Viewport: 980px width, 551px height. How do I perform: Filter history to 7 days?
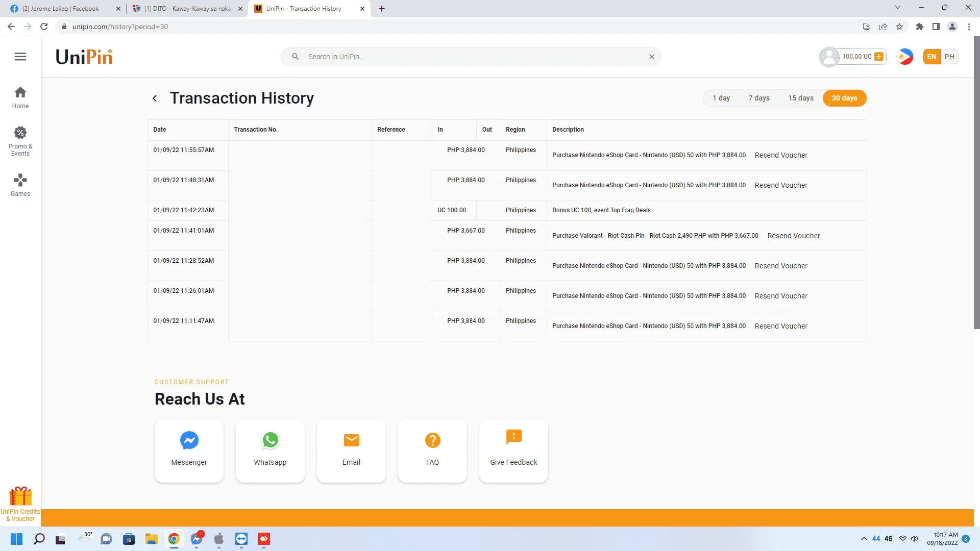coord(759,98)
